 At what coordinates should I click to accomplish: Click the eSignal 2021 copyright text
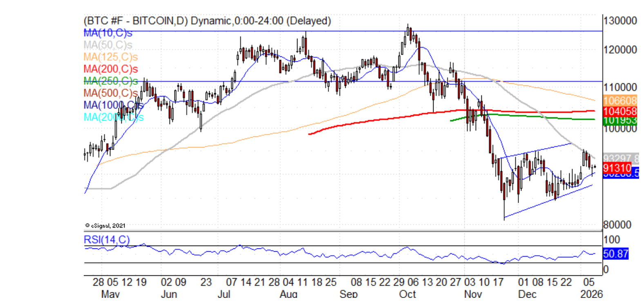(x=105, y=226)
